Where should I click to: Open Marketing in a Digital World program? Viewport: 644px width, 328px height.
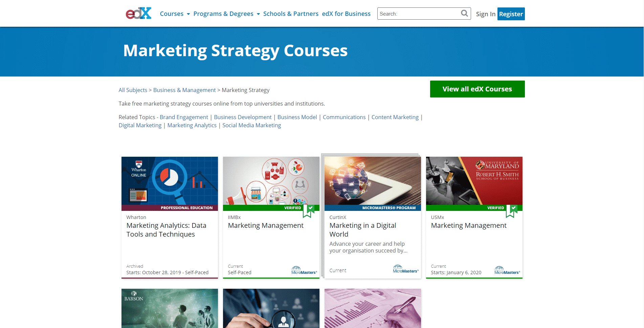click(x=363, y=230)
